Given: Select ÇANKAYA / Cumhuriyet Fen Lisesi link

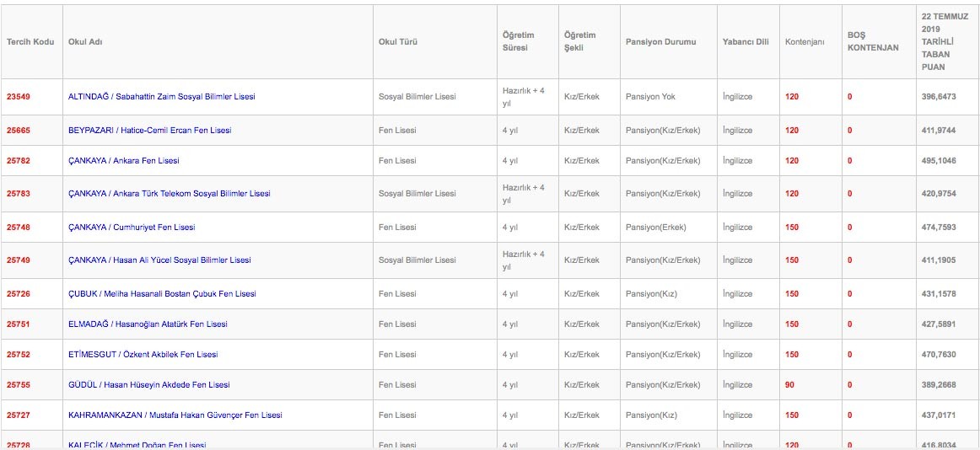Looking at the screenshot, I should (132, 228).
